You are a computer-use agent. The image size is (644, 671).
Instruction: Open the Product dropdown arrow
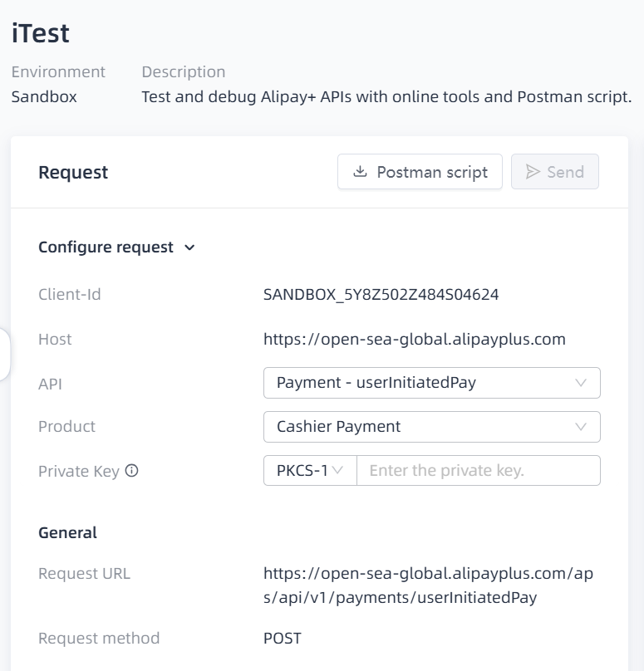click(x=581, y=427)
